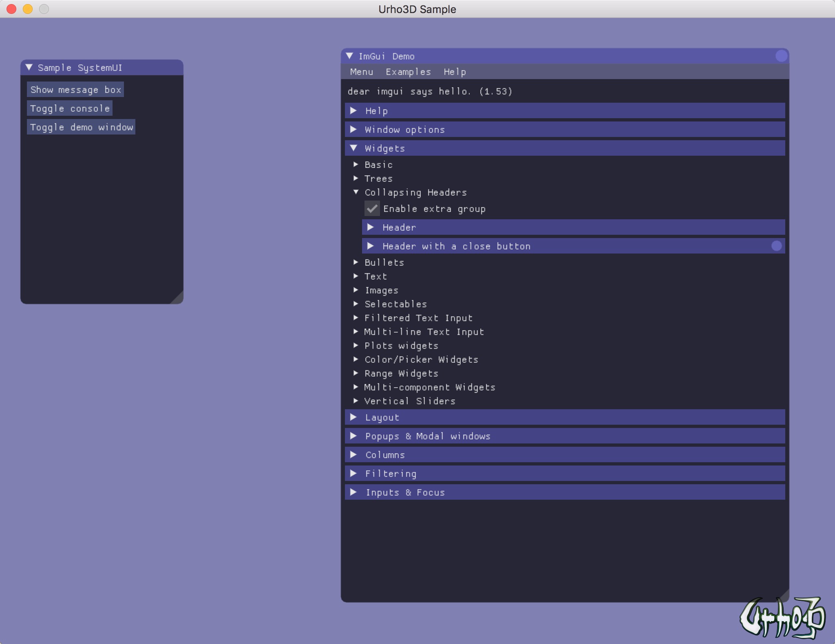Open the Help menu in menu bar

point(455,72)
